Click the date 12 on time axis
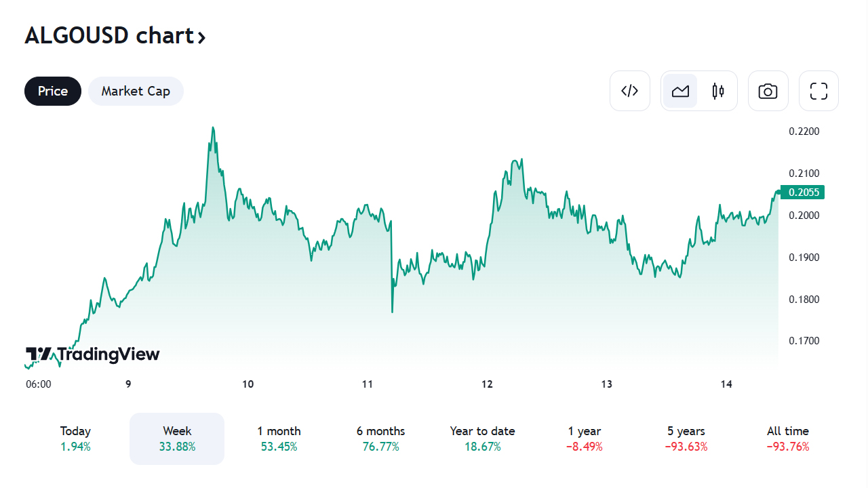 [x=487, y=384]
